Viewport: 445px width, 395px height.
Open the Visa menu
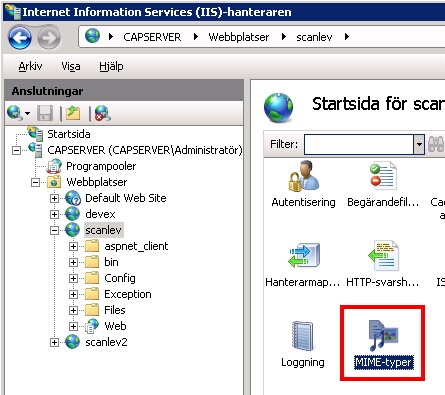[71, 66]
